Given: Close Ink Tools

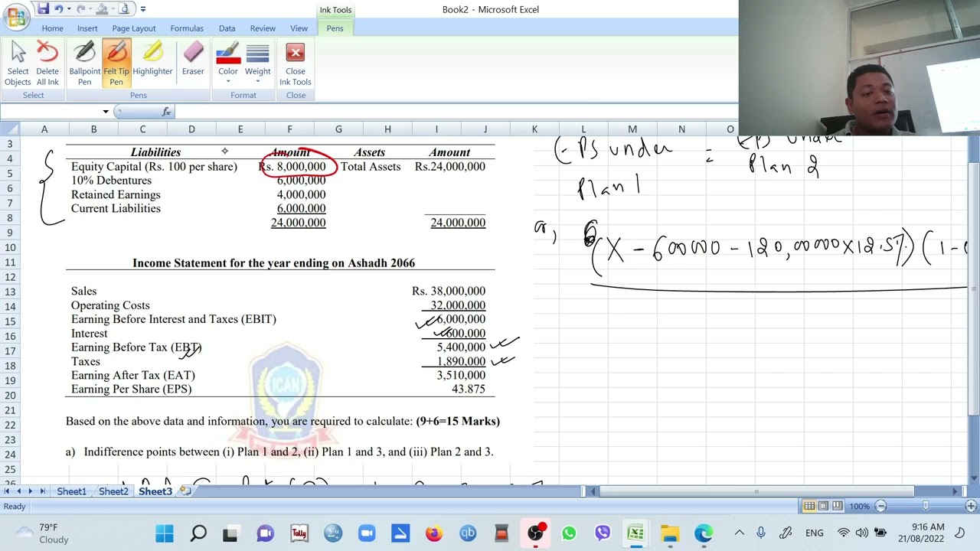Looking at the screenshot, I should click(x=295, y=64).
